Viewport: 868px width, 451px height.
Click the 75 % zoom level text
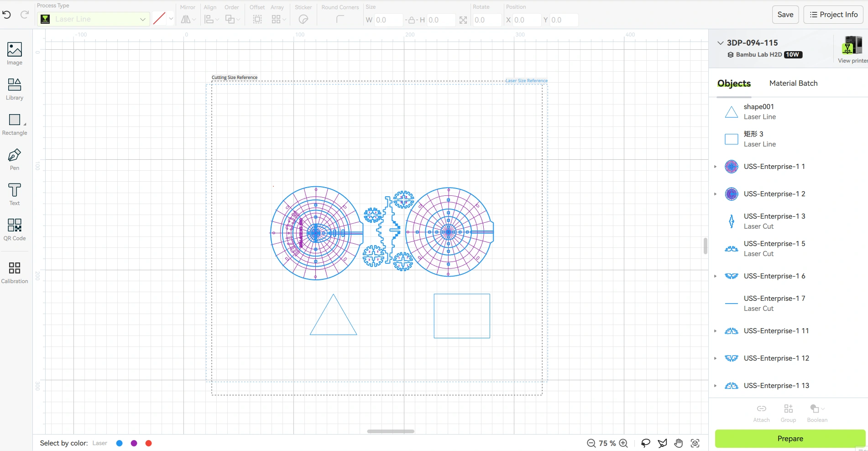click(x=607, y=443)
